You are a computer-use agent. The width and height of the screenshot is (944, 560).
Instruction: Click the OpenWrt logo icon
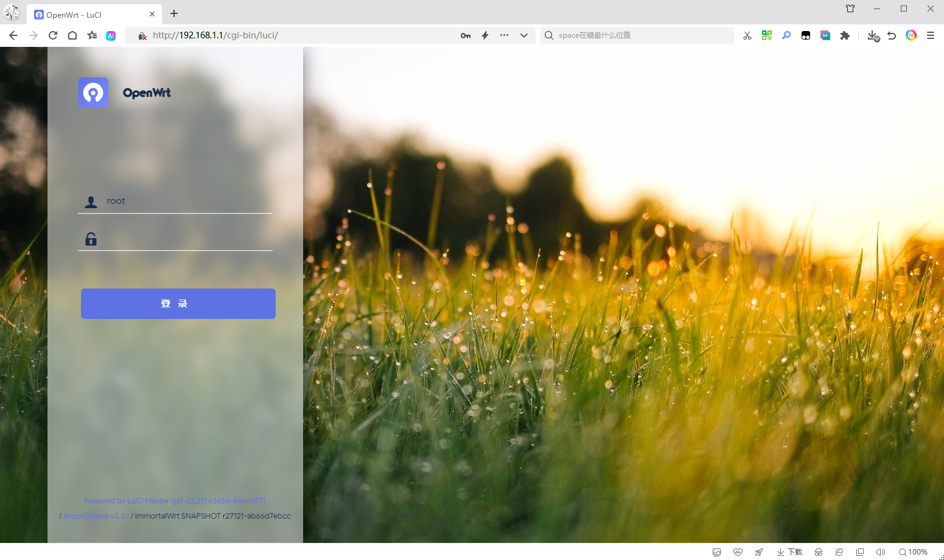point(93,93)
